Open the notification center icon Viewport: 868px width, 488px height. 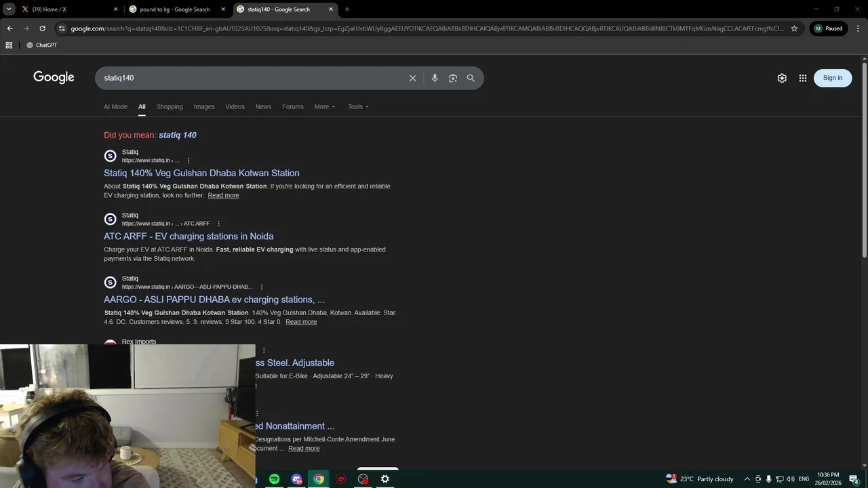pyautogui.click(x=854, y=479)
